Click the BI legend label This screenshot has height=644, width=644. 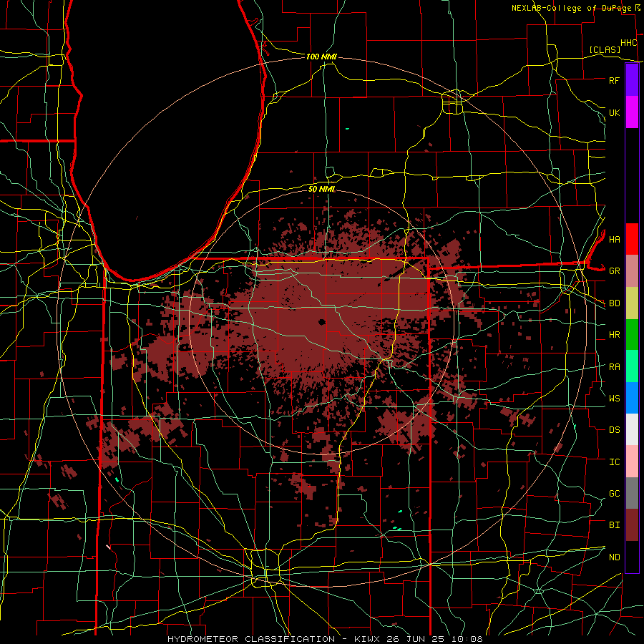(x=614, y=525)
